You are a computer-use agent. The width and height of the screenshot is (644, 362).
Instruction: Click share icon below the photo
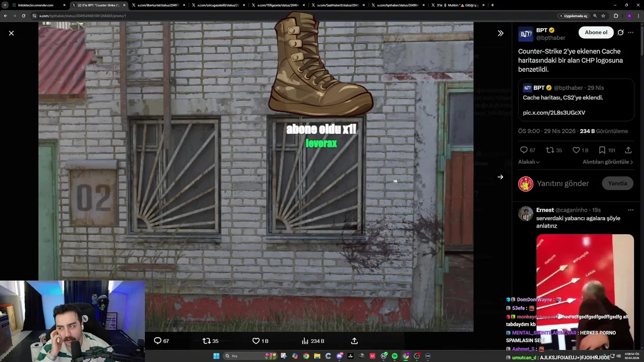coord(354,341)
